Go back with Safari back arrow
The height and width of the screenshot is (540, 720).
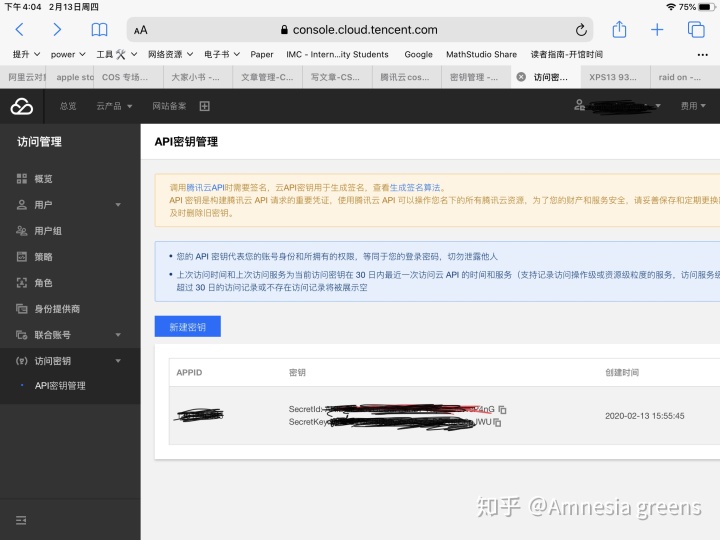(19, 30)
